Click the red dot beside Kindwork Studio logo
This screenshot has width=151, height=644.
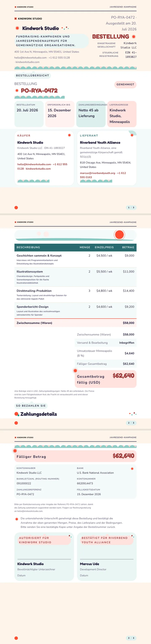tap(17, 28)
